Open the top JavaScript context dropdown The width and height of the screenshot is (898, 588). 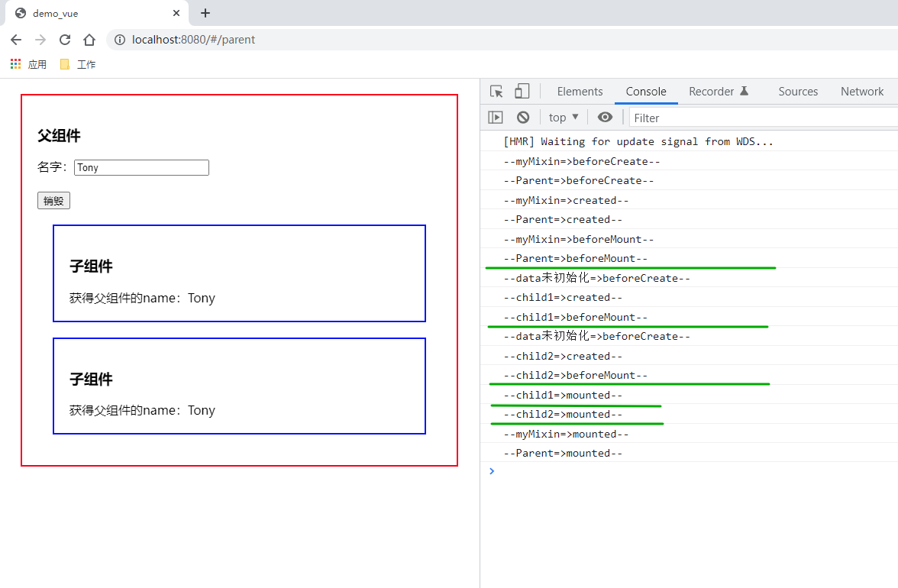(564, 118)
